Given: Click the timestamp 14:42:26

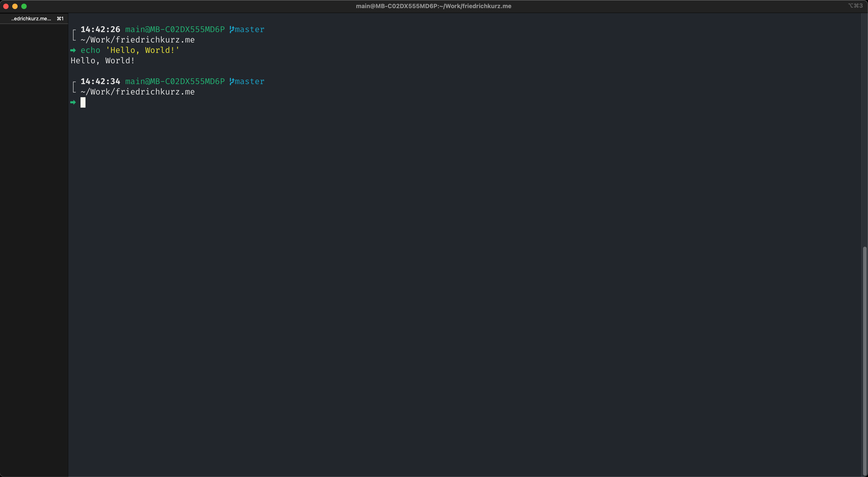Looking at the screenshot, I should click(100, 29).
